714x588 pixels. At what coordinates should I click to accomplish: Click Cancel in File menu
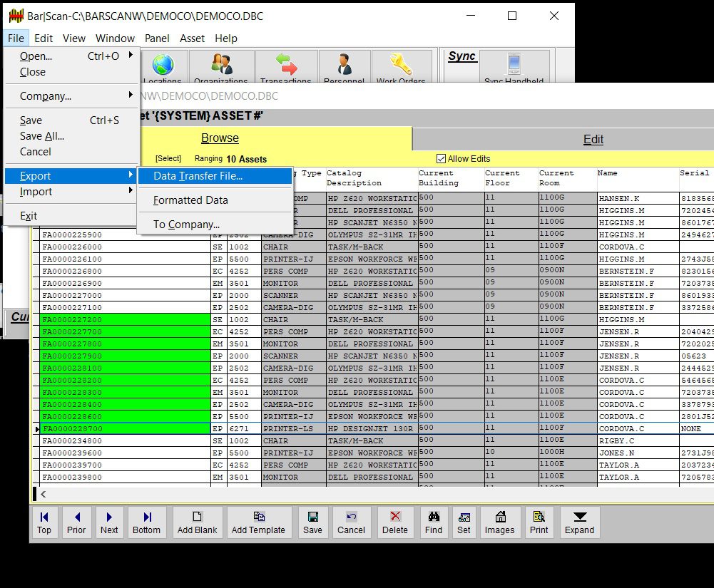pyautogui.click(x=71, y=152)
